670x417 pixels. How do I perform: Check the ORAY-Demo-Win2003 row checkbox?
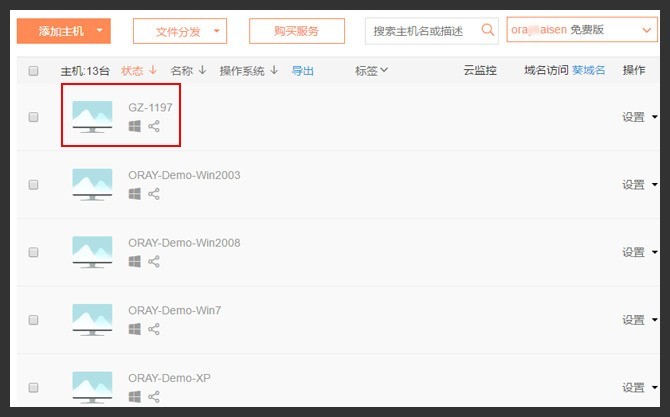click(33, 185)
